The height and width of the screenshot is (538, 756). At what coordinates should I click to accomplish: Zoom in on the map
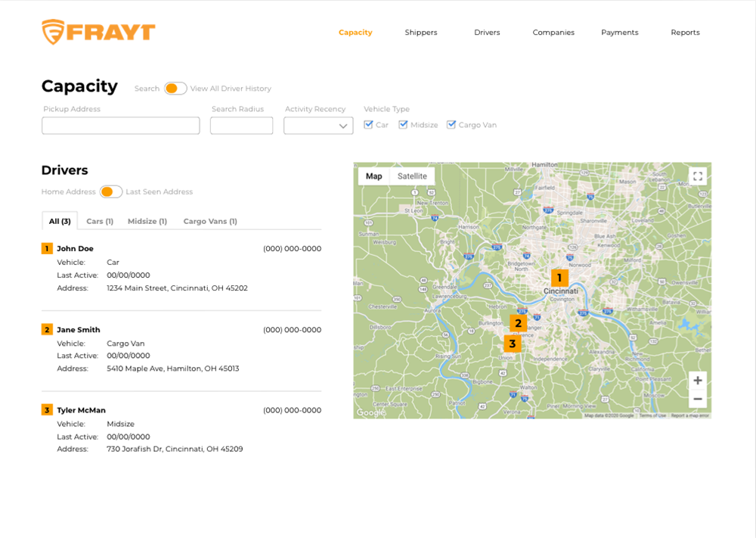pyautogui.click(x=698, y=380)
